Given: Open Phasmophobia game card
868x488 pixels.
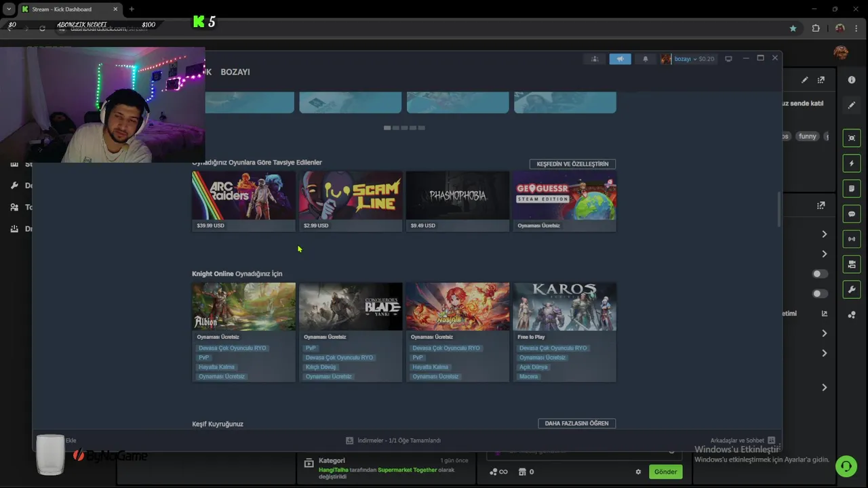Looking at the screenshot, I should [x=458, y=201].
